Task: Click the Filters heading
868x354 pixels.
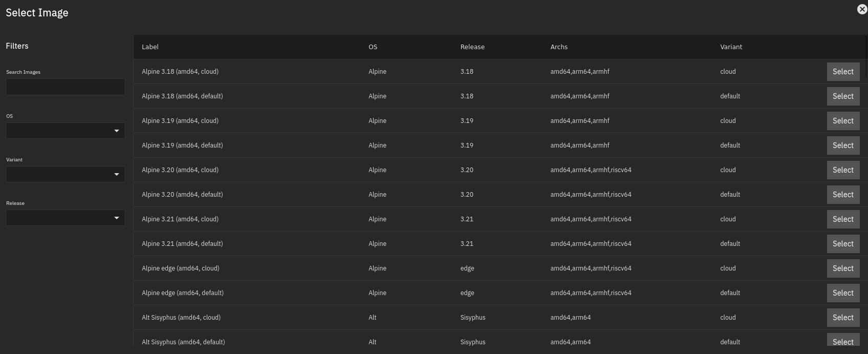Action: 17,46
